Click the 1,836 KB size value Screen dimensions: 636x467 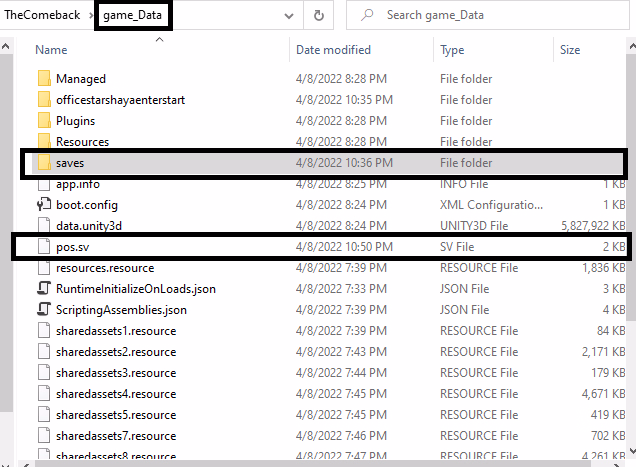604,268
